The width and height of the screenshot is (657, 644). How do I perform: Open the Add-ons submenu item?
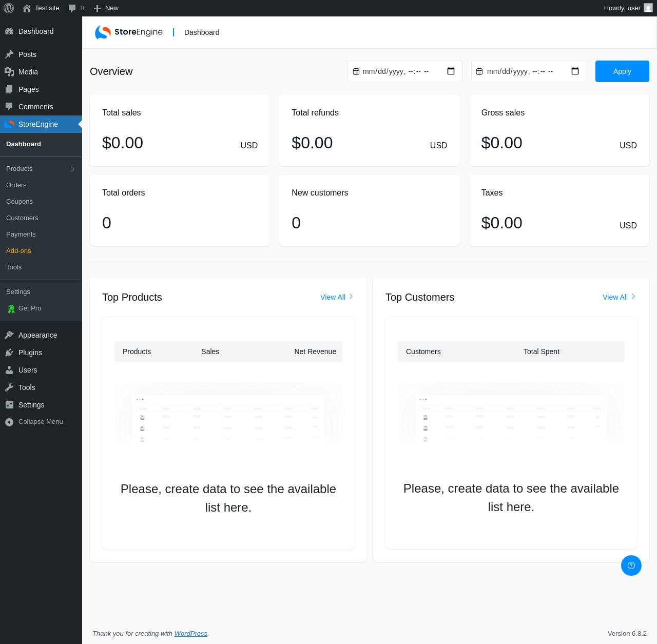[18, 251]
